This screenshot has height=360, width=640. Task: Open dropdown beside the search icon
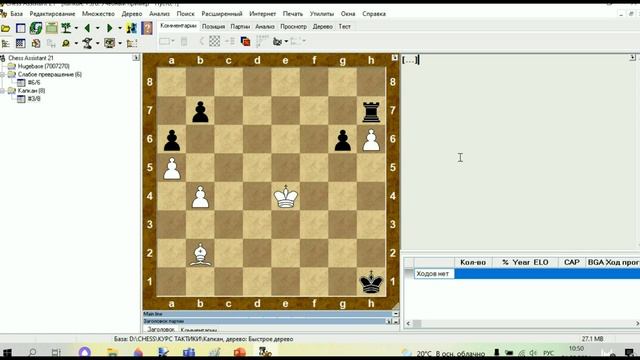pyautogui.click(x=76, y=43)
